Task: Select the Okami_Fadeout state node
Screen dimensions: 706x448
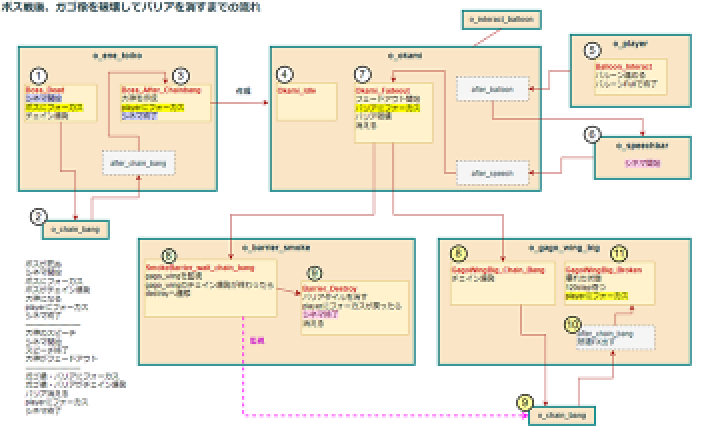Action: point(394,113)
